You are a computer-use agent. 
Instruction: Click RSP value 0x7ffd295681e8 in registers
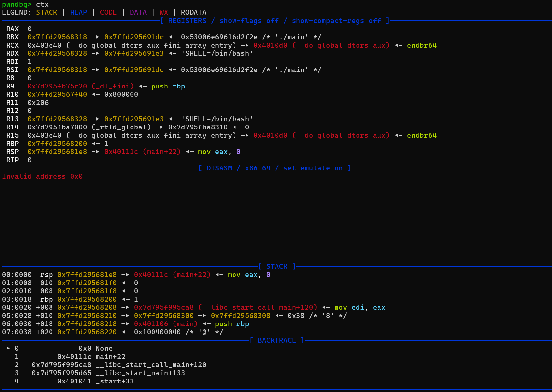tap(57, 152)
